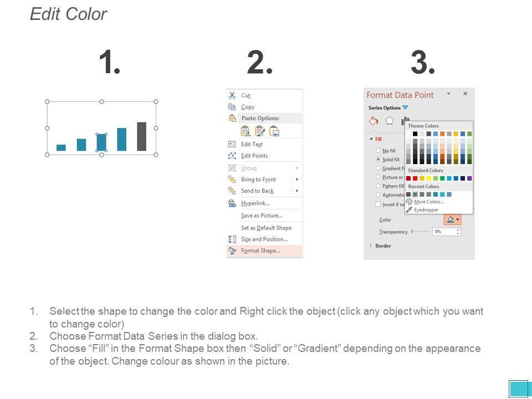Image resolution: width=532 pixels, height=399 pixels.
Task: Click the More Colors palette icon
Action: point(410,202)
